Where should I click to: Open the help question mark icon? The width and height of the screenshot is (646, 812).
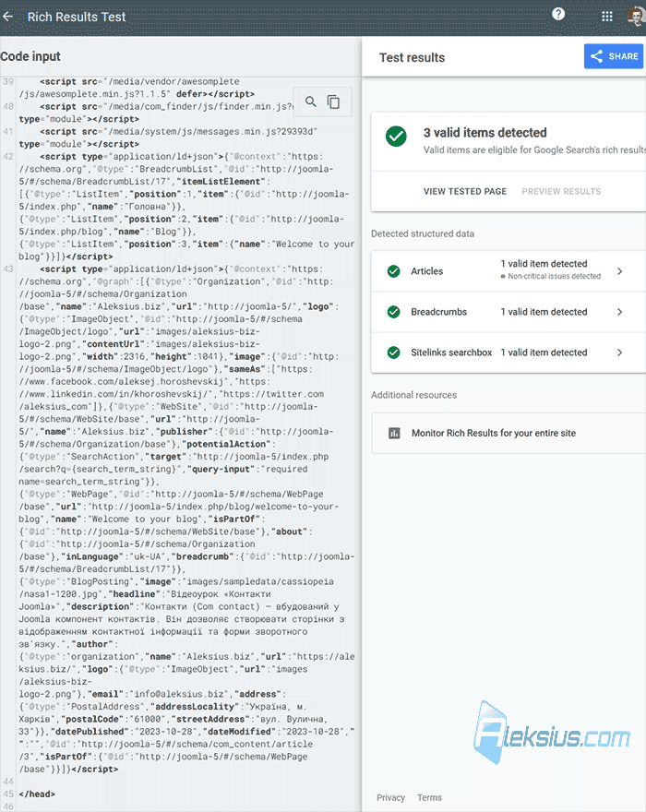tap(558, 14)
